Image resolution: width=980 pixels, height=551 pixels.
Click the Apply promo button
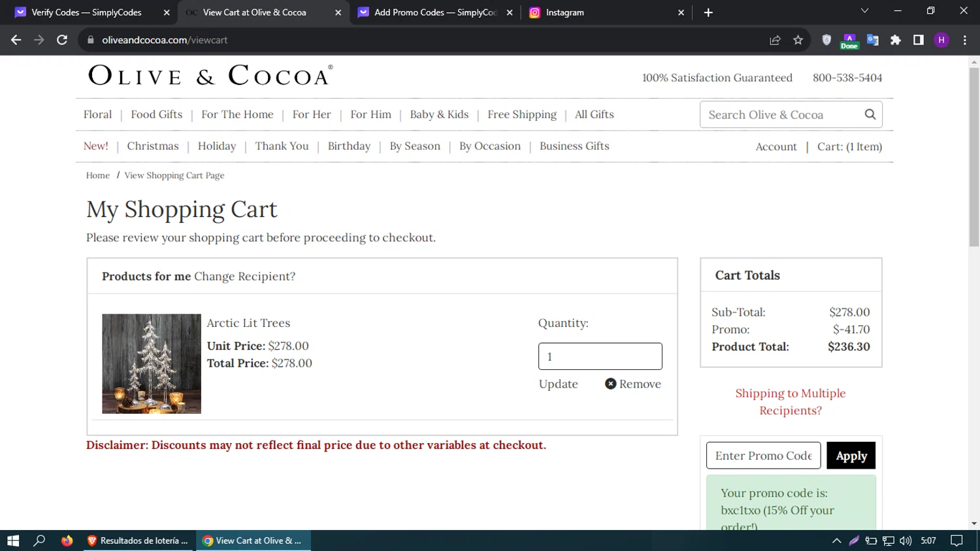851,456
